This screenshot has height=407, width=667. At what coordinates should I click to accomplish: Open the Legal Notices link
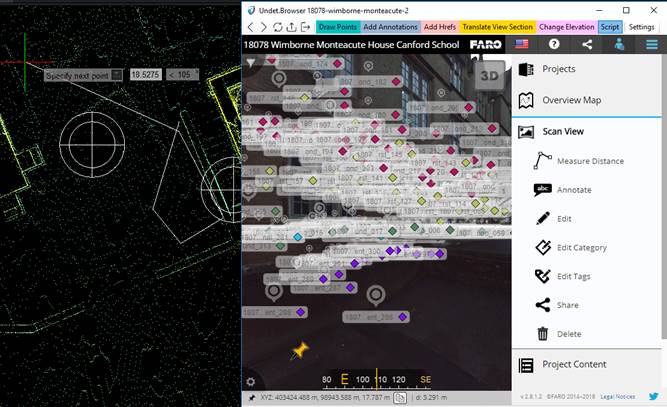pos(618,397)
